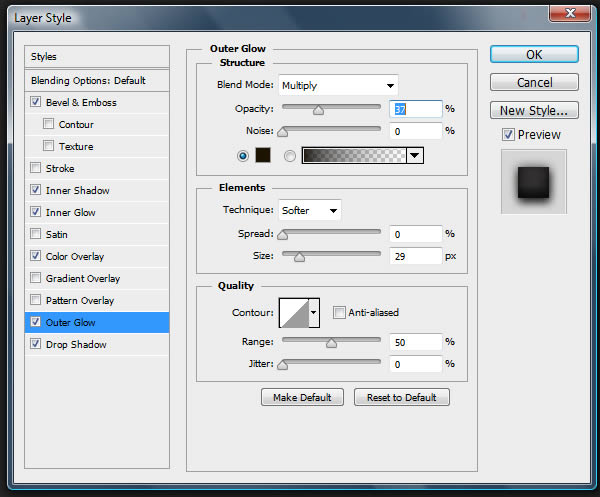Click the Opacity value field

[x=416, y=109]
